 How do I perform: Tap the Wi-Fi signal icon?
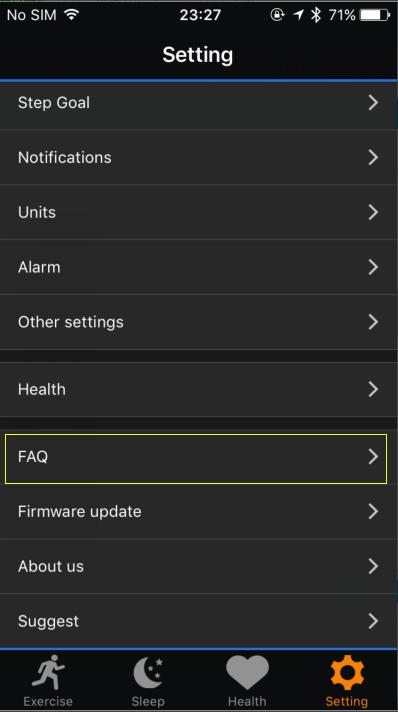click(71, 15)
